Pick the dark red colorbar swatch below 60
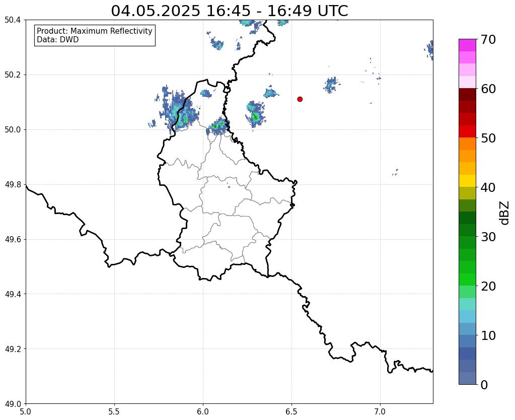Screen dimensions: 515x420 (467, 95)
